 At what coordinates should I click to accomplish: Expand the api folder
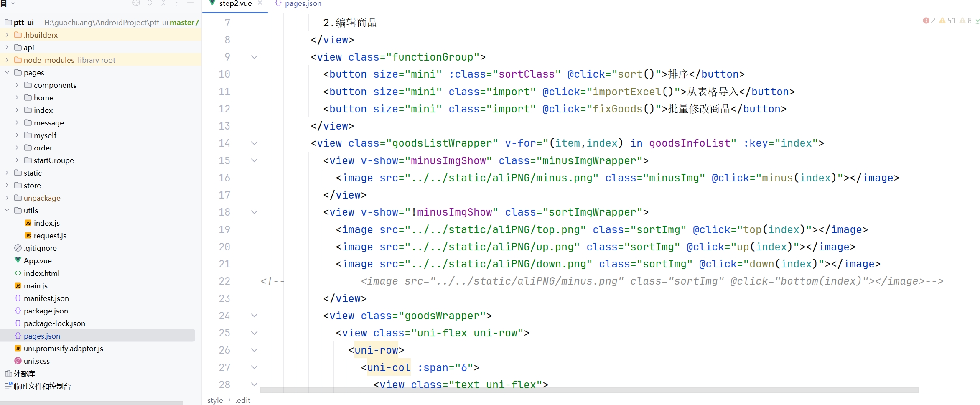[7, 47]
